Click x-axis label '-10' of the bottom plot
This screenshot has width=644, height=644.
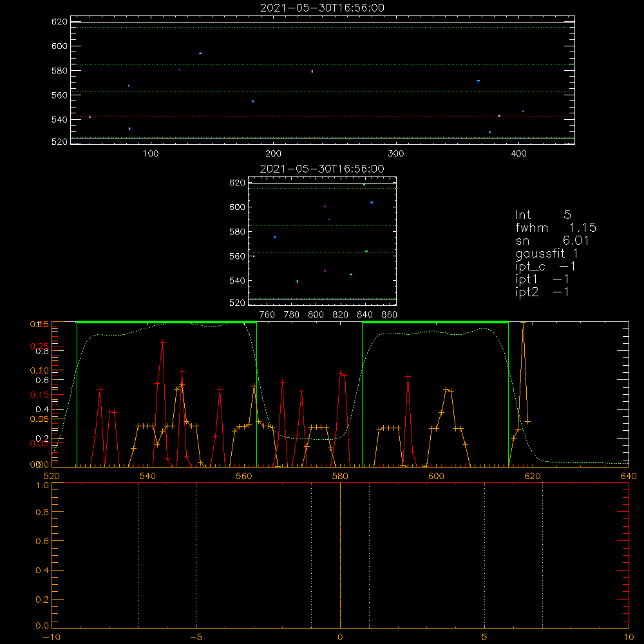(x=52, y=637)
